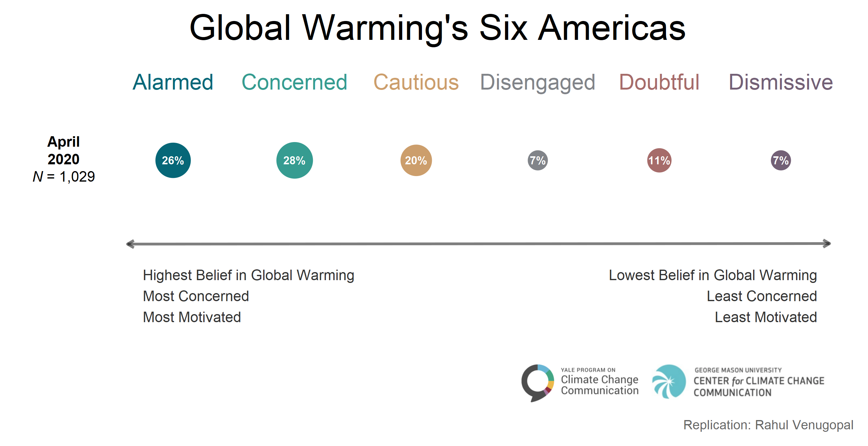Click the Concerned 28% green circle
The height and width of the screenshot is (446, 868).
[294, 160]
